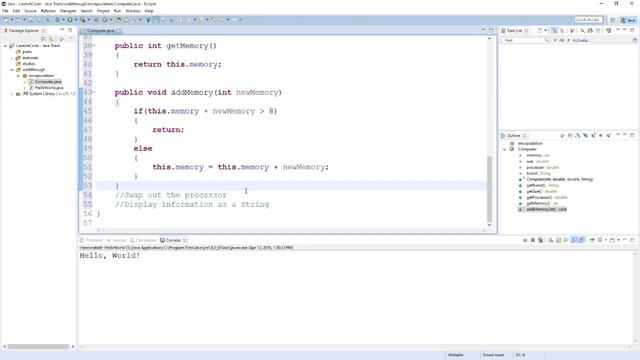
Task: Open the Run dropdown arrow next to Run icon
Action: pyautogui.click(x=76, y=20)
